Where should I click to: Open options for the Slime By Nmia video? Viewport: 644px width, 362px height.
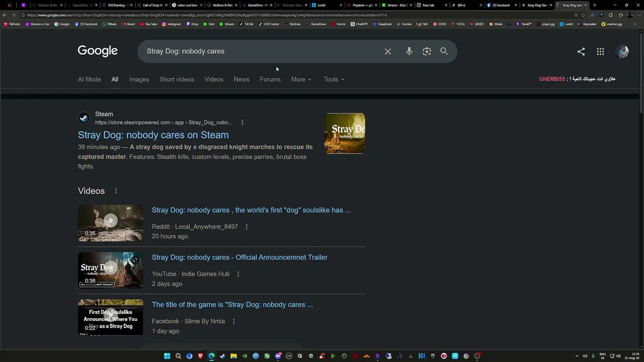point(233,321)
